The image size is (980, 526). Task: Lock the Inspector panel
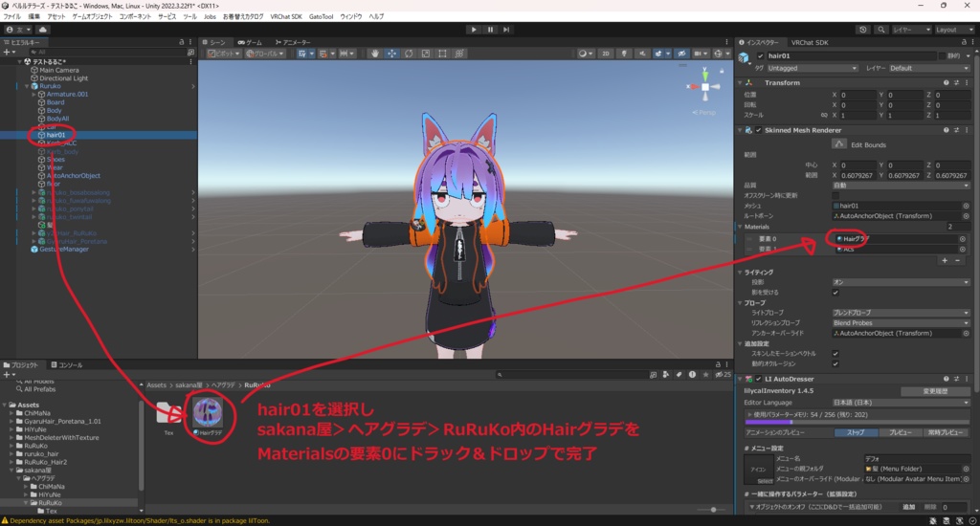[x=963, y=42]
